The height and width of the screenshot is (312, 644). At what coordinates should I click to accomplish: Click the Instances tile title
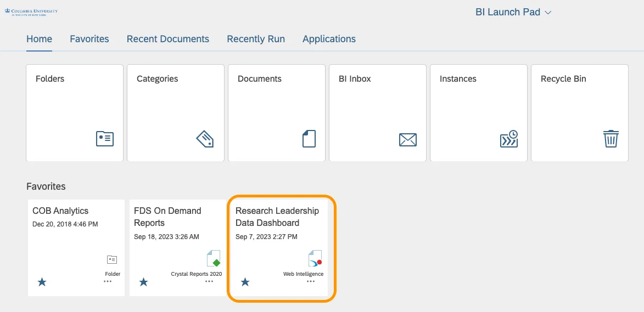[458, 79]
